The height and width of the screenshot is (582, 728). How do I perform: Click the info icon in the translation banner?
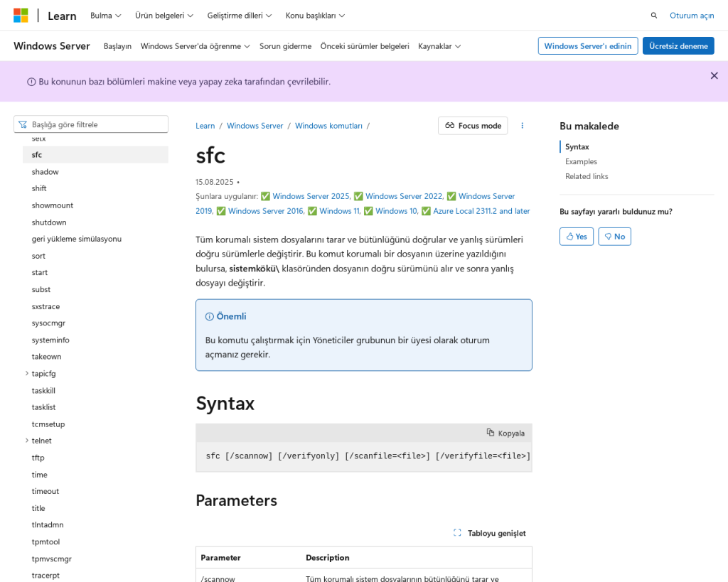point(31,82)
